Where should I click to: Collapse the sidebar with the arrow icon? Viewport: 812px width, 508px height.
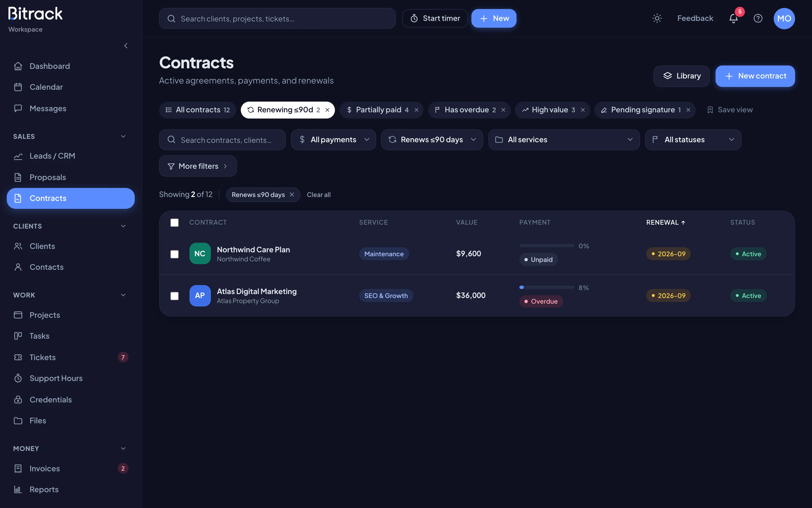[126, 46]
